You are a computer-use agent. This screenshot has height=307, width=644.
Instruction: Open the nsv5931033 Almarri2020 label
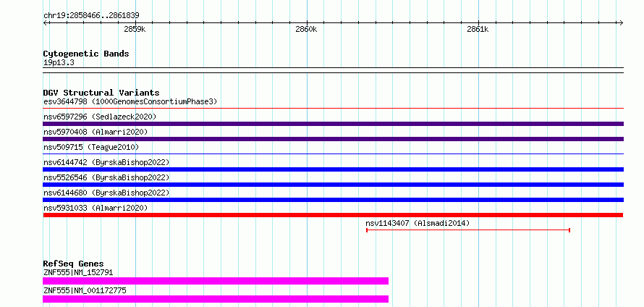tap(96, 208)
